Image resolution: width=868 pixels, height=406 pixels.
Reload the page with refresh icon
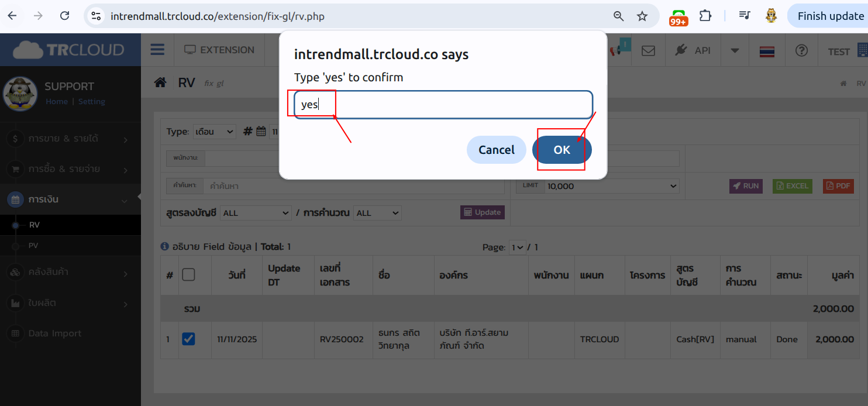[65, 16]
